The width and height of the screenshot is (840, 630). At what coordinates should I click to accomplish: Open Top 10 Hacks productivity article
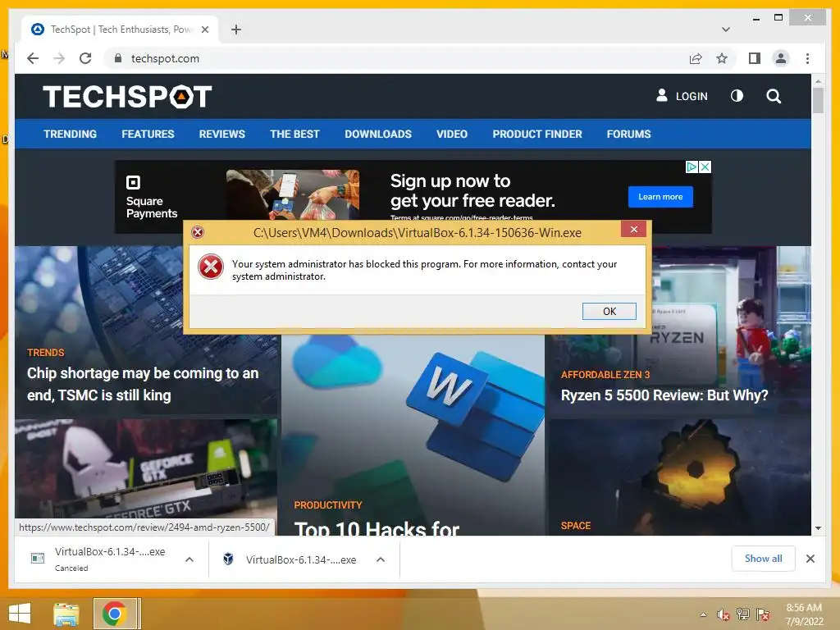pyautogui.click(x=377, y=528)
